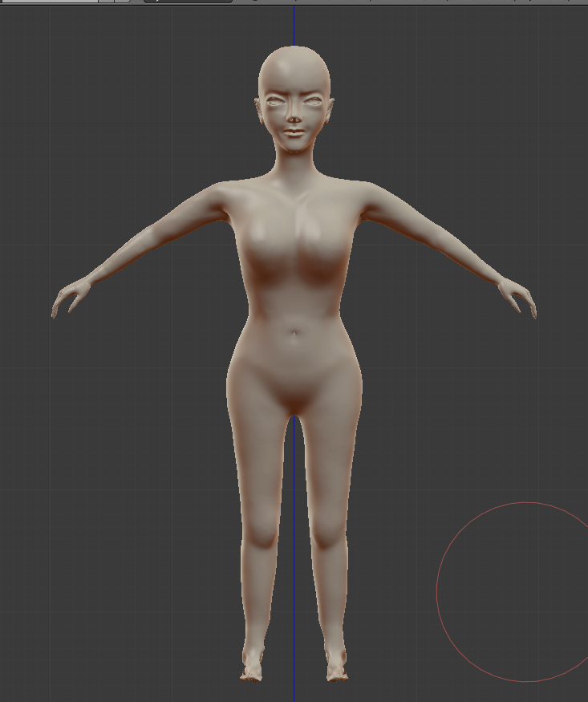This screenshot has width=588, height=702.
Task: Click the model's mouth
Action: tap(294, 133)
